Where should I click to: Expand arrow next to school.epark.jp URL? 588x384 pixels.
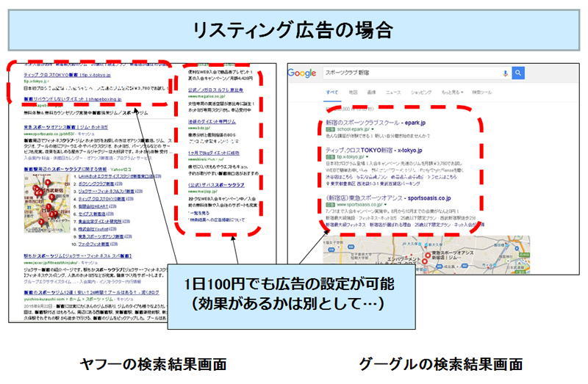pos(373,129)
